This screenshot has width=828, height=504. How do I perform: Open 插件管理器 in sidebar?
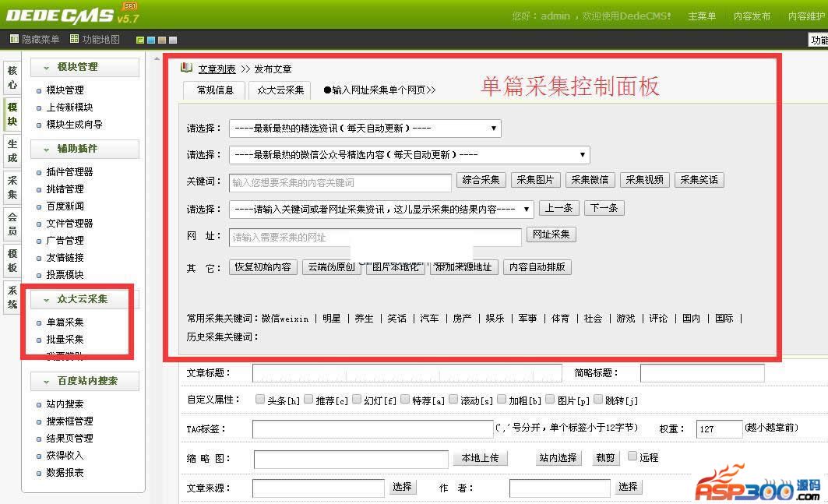click(69, 171)
